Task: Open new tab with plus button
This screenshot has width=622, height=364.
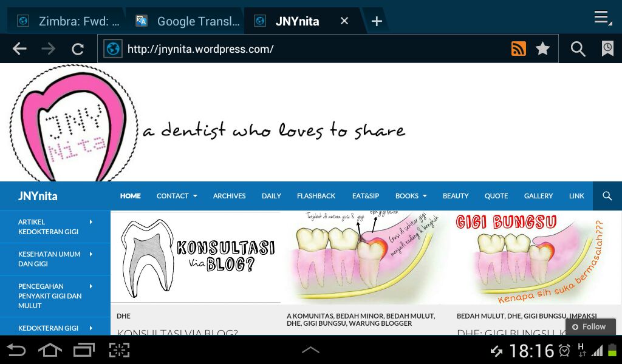Action: coord(377,21)
